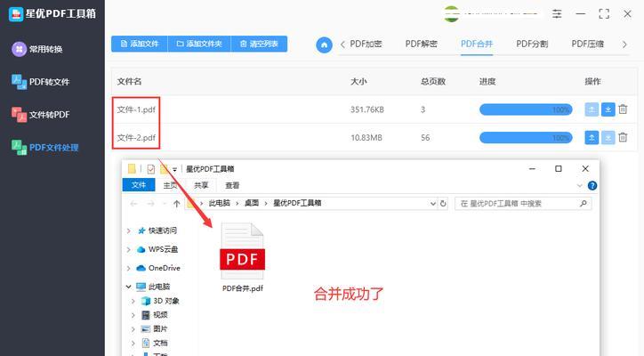The width and height of the screenshot is (644, 356).
Task: Refresh the Explorer folder view
Action: tap(443, 204)
